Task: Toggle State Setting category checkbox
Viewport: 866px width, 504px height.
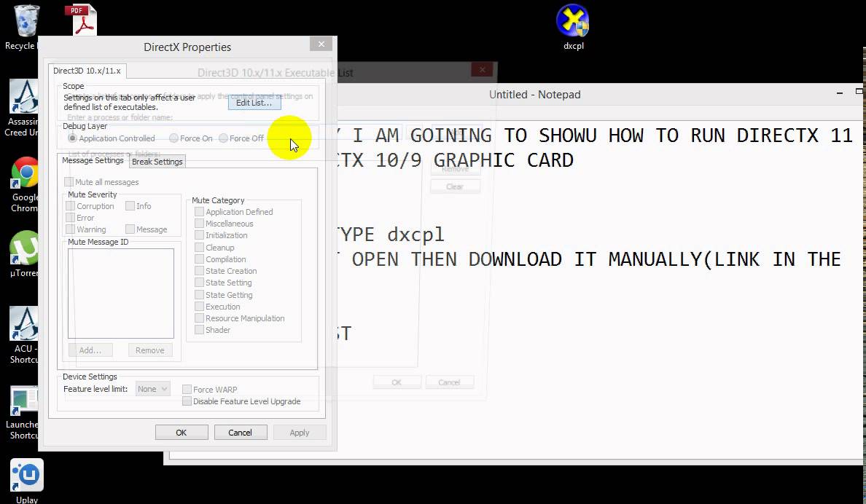Action: tap(200, 282)
